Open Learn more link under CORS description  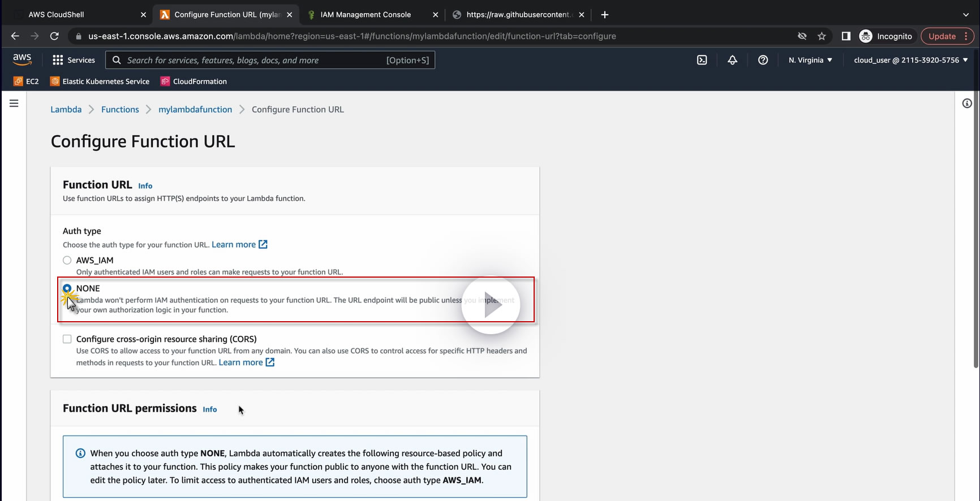coord(241,362)
